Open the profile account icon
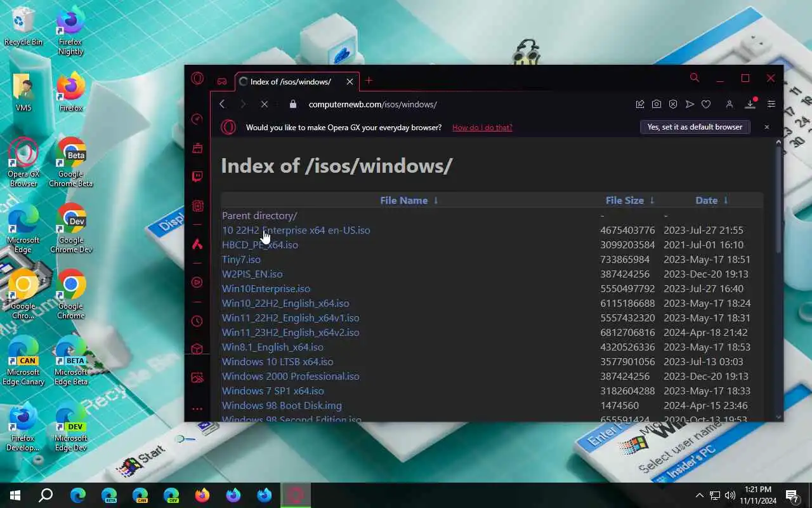Screen dimensions: 812x508 tap(730, 104)
